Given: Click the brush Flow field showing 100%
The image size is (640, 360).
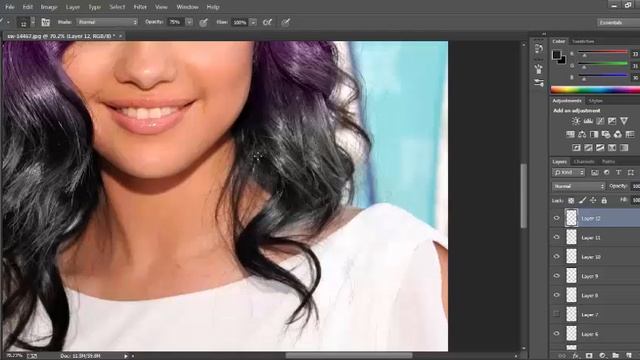Looking at the screenshot, I should [240, 22].
